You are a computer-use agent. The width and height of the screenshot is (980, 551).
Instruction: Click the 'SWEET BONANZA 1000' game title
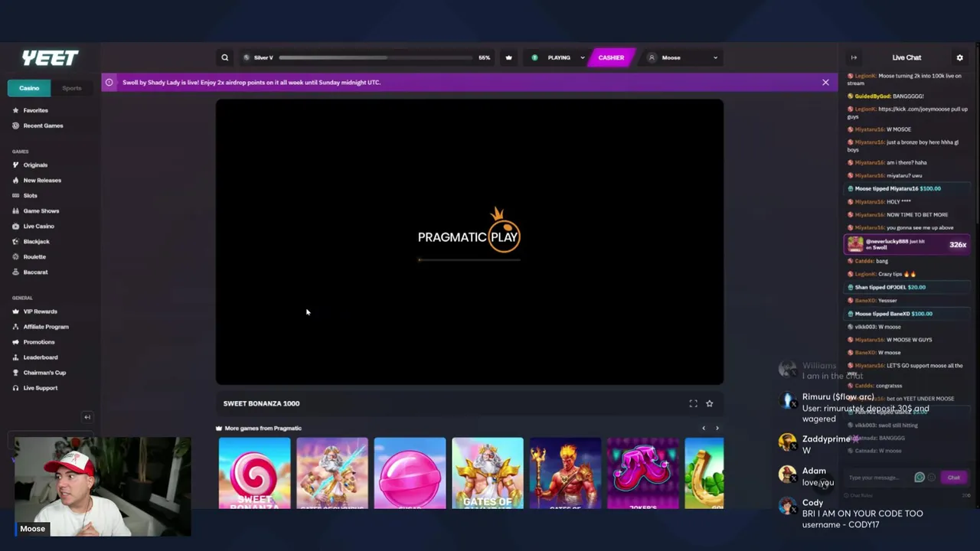261,403
